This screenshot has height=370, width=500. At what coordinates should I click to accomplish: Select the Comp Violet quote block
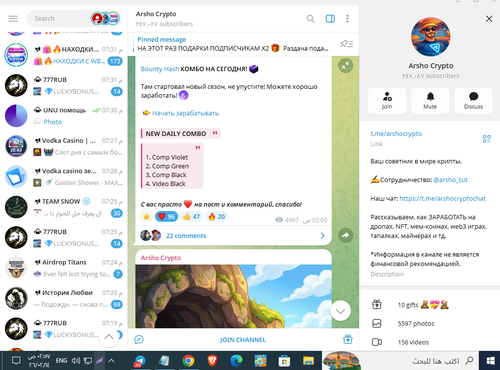click(172, 166)
